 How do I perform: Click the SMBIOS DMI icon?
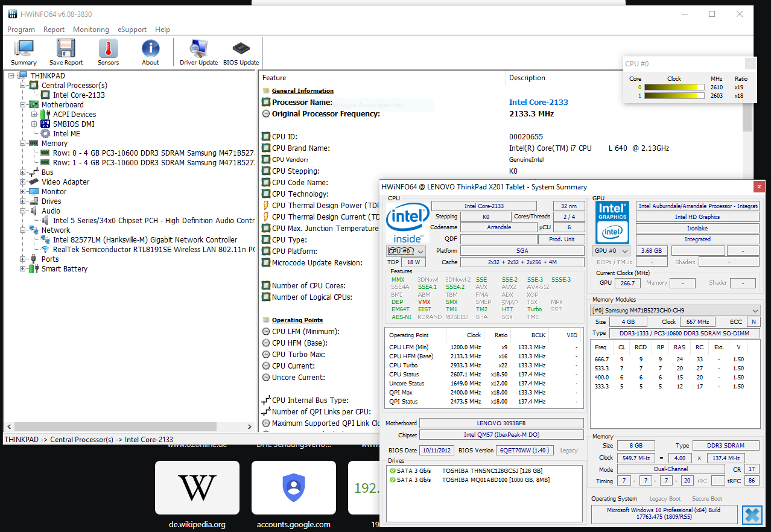45,124
